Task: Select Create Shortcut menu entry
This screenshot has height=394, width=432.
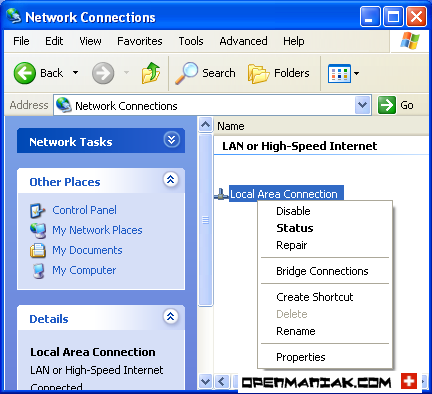Action: 325,297
